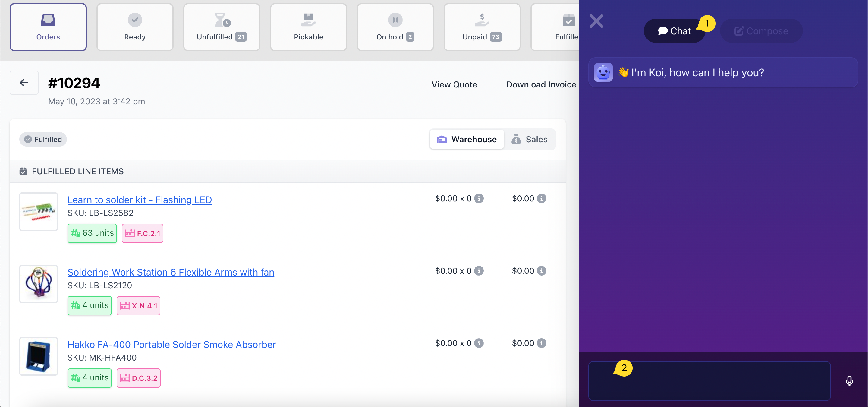868x407 pixels.
Task: Click Hakko smoke absorber product thumbnail
Action: [x=38, y=356]
